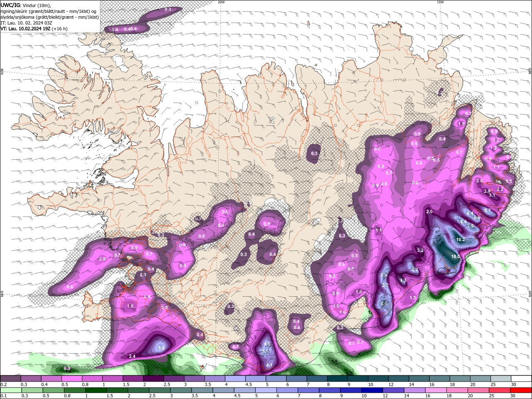The image size is (532, 399).
Task: Select the 2 swatch in the top legend row
Action: coord(153,379)
